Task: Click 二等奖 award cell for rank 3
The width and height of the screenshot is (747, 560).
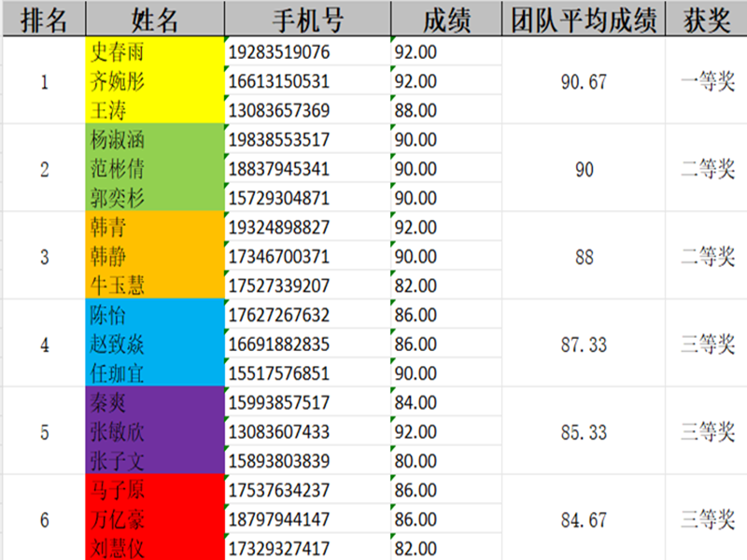Action: tap(706, 256)
